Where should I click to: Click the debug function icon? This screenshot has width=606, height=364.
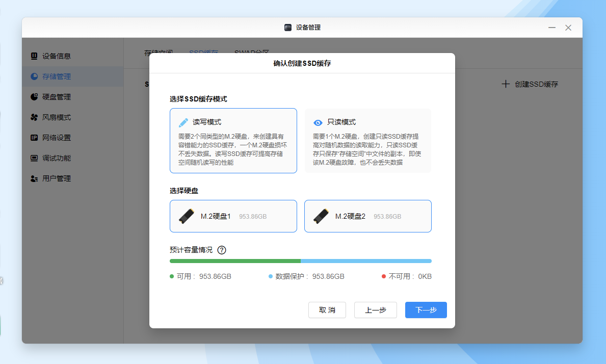[34, 158]
